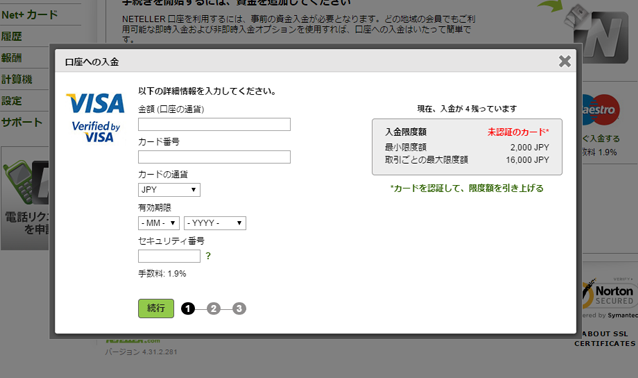Click the VISA logo
638x378 pixels.
coord(96,103)
